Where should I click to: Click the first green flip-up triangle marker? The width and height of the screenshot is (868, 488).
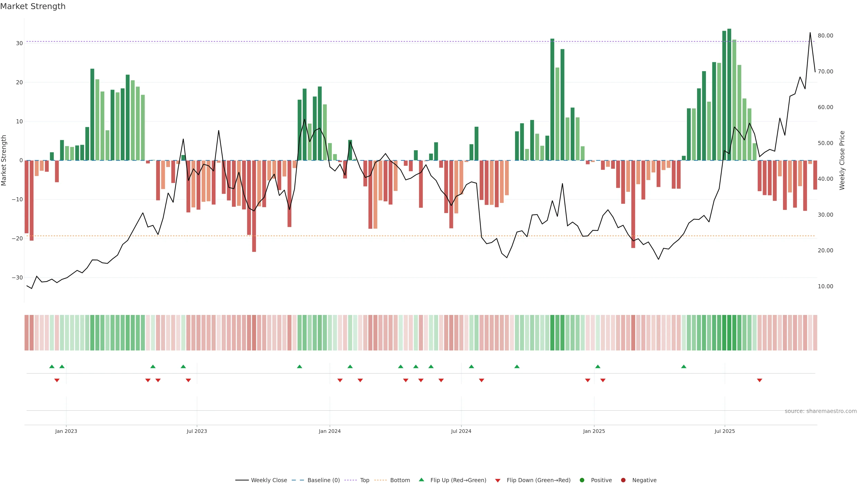coord(52,366)
